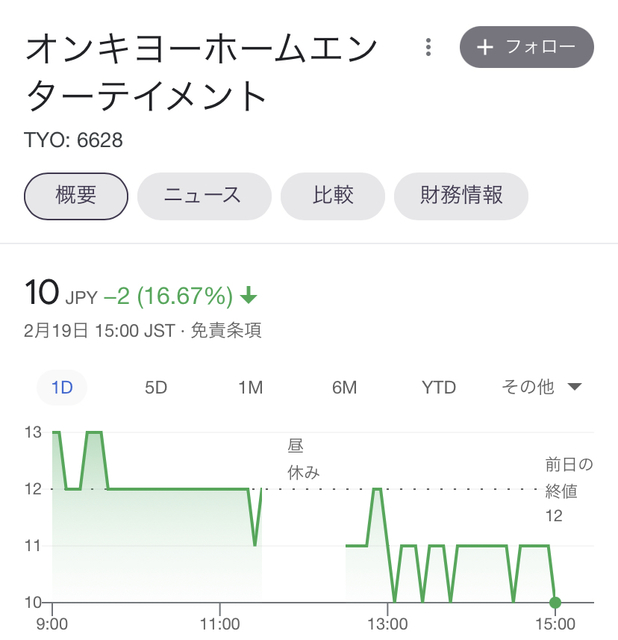Select the 5D chart range
Image resolution: width=618 pixels, height=640 pixels.
[156, 387]
